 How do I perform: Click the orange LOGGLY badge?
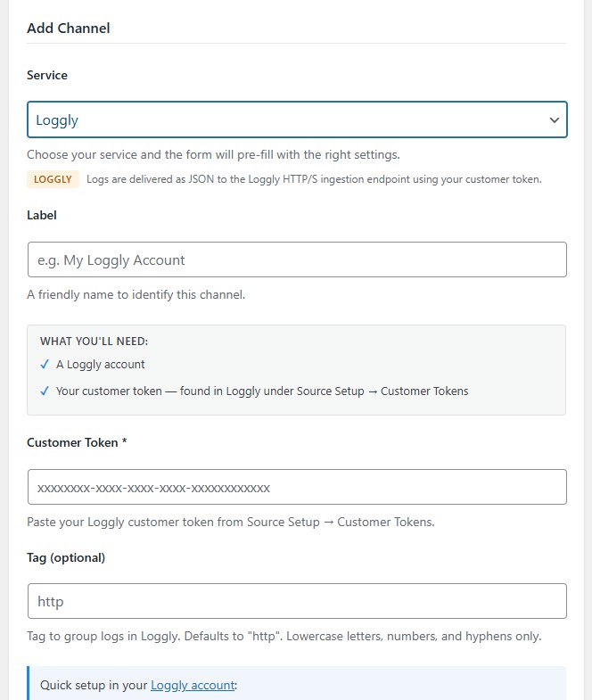pos(53,179)
